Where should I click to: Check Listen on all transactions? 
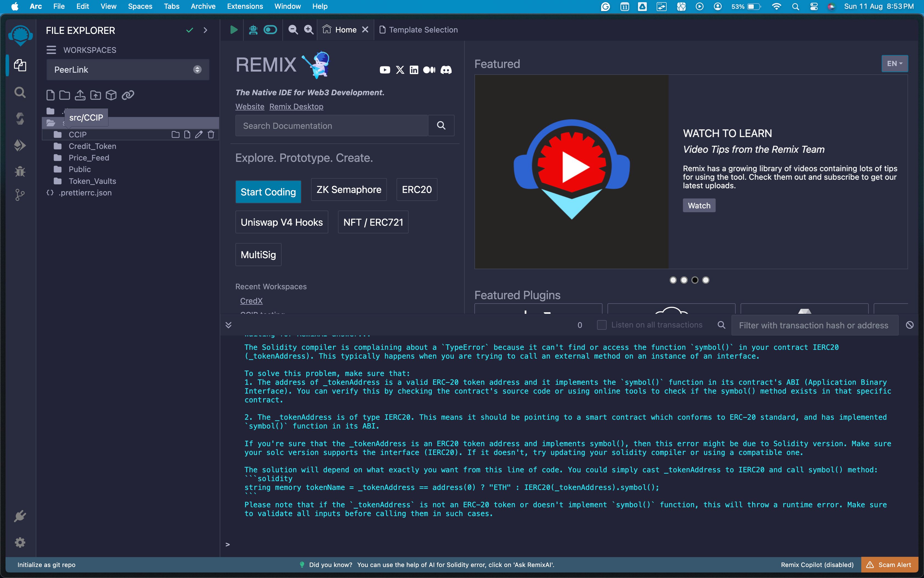[x=601, y=325]
